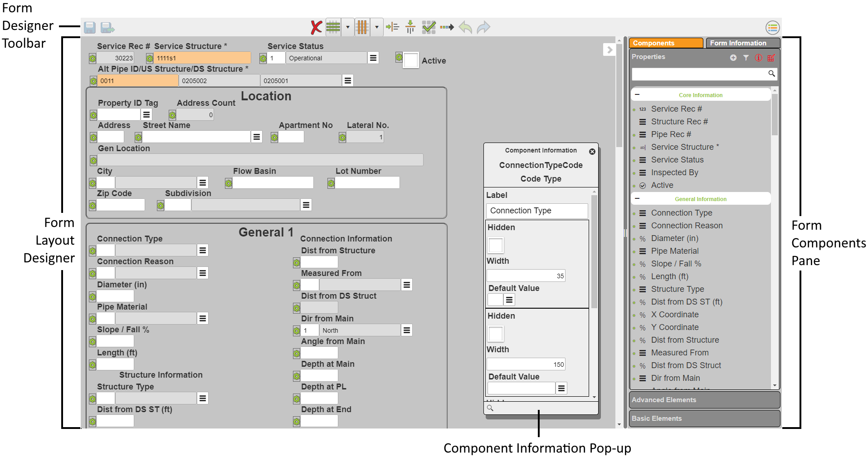Screen dimensions: 868x458
Task: Collapse the Core Information group
Action: [x=637, y=94]
